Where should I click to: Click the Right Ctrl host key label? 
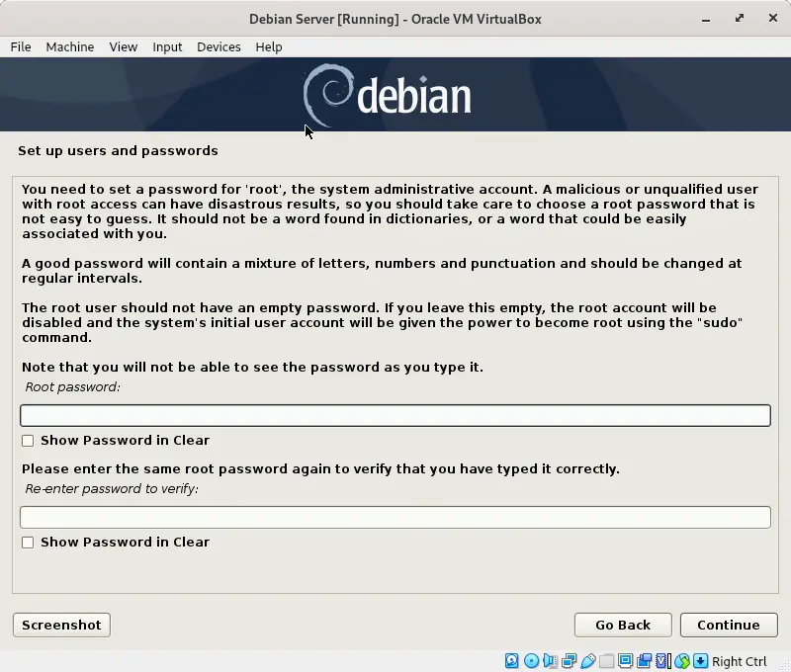tap(739, 661)
